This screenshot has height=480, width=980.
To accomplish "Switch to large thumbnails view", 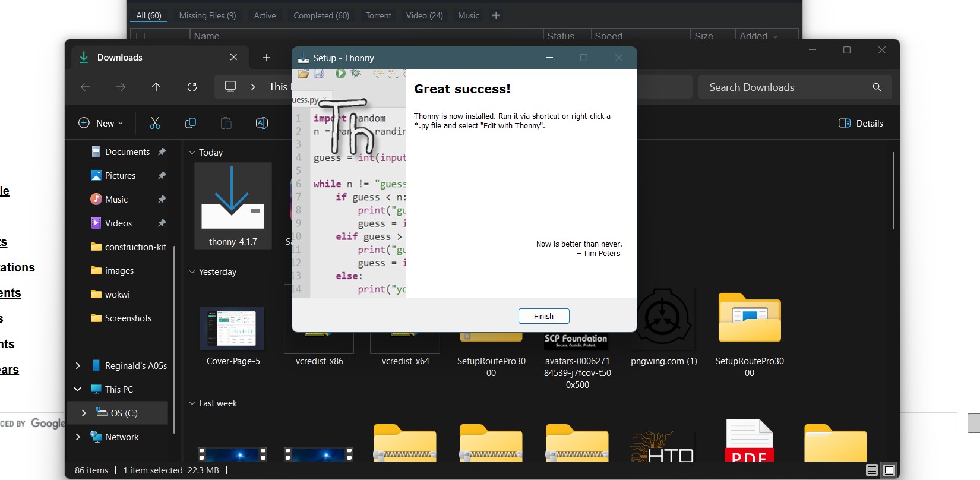I will 889,470.
